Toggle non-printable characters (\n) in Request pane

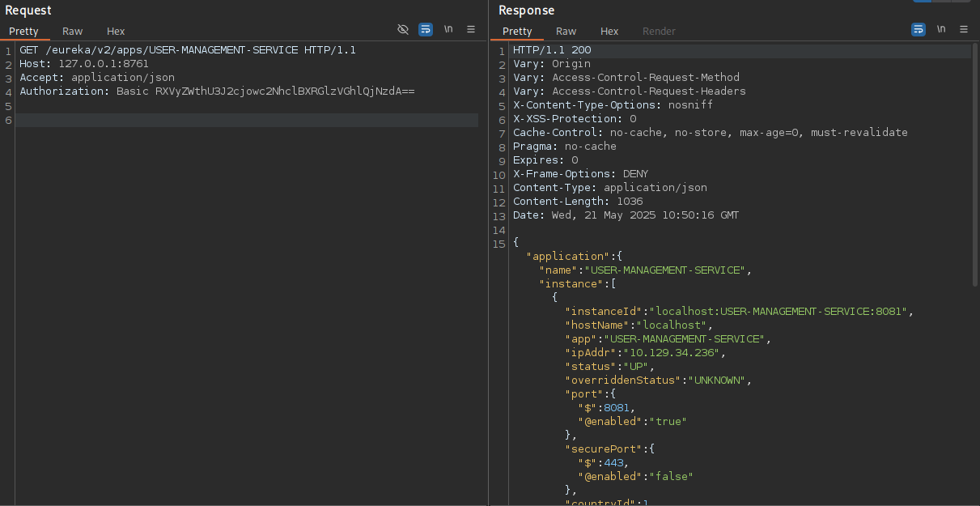(448, 30)
